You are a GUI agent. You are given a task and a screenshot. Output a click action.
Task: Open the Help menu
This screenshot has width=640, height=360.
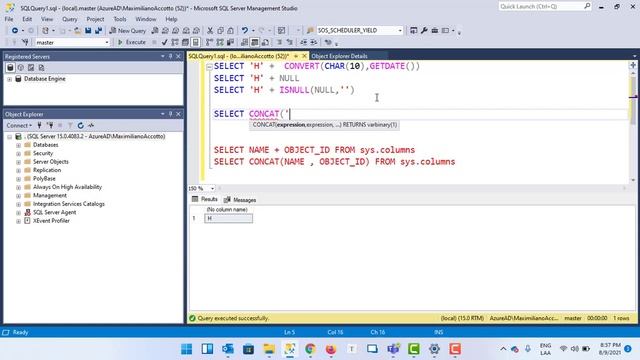(171, 19)
